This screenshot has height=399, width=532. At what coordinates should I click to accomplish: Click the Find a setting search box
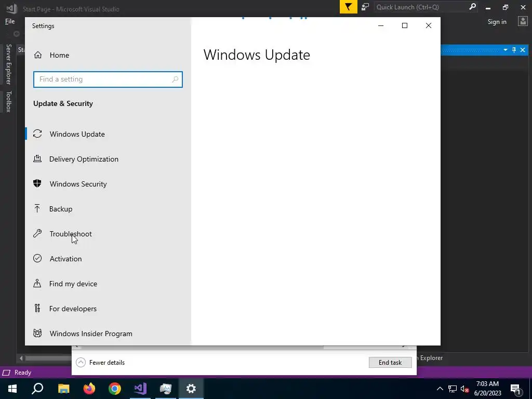pyautogui.click(x=108, y=79)
